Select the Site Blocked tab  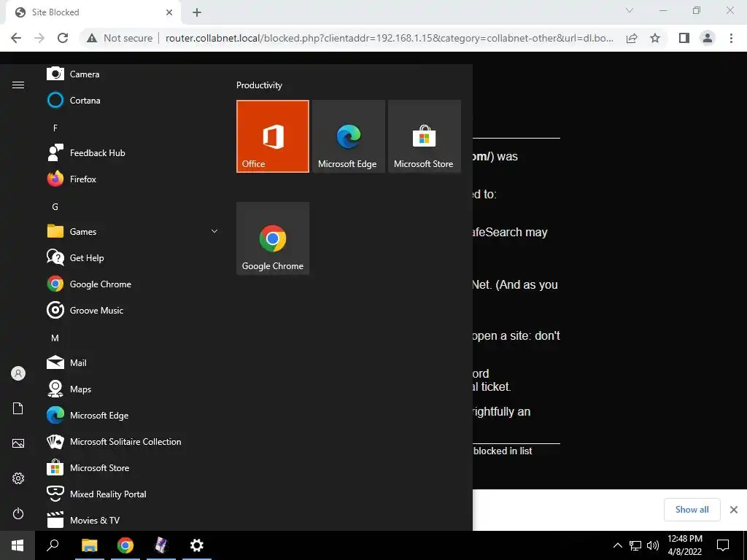[x=94, y=12]
